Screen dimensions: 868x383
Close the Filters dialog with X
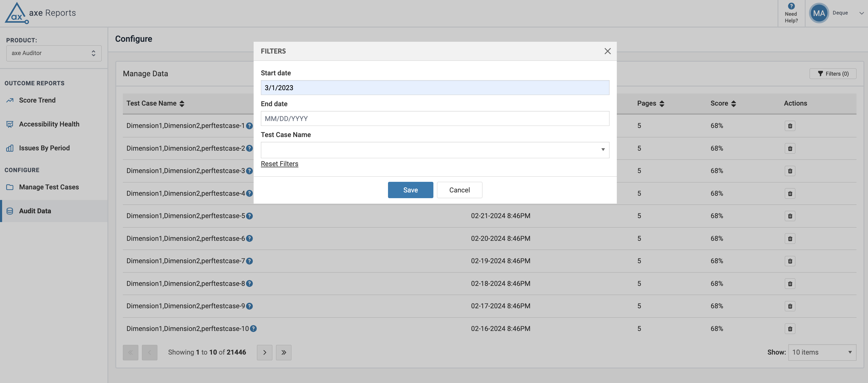(x=607, y=51)
